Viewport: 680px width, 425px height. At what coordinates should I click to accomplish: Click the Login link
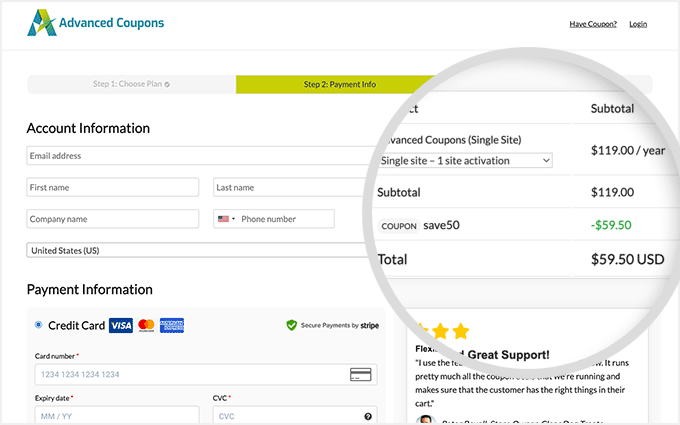coord(638,24)
